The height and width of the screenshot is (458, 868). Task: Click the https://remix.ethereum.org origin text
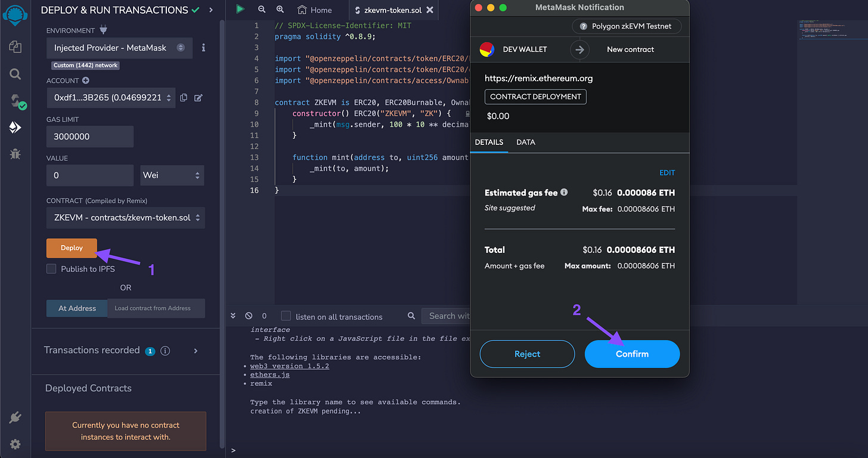(538, 78)
